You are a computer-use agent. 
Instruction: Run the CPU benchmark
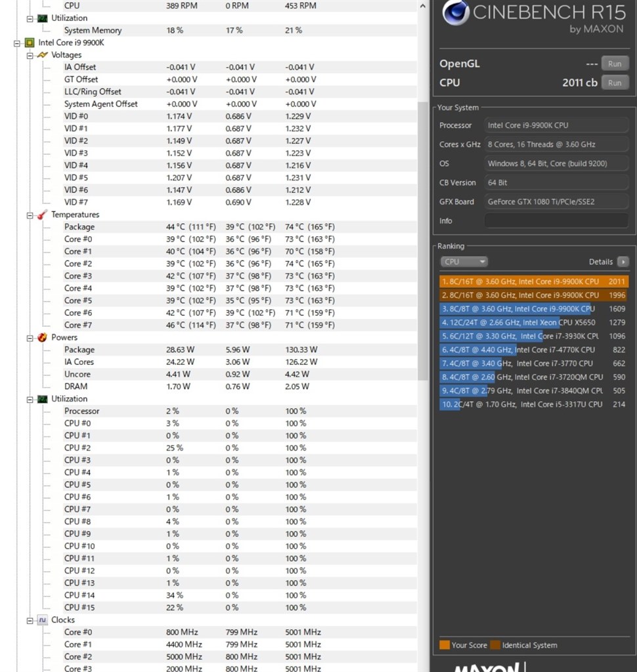click(x=615, y=83)
